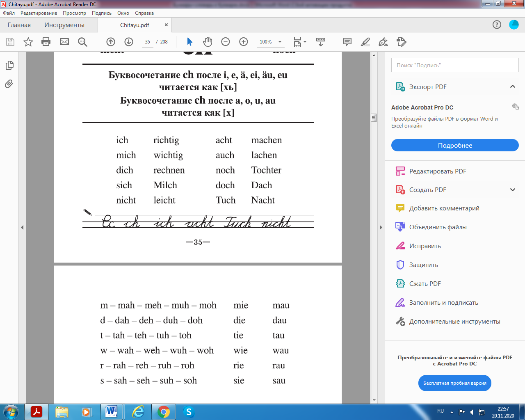Click the page number field showing 35
This screenshot has width=525, height=420.
[147, 42]
